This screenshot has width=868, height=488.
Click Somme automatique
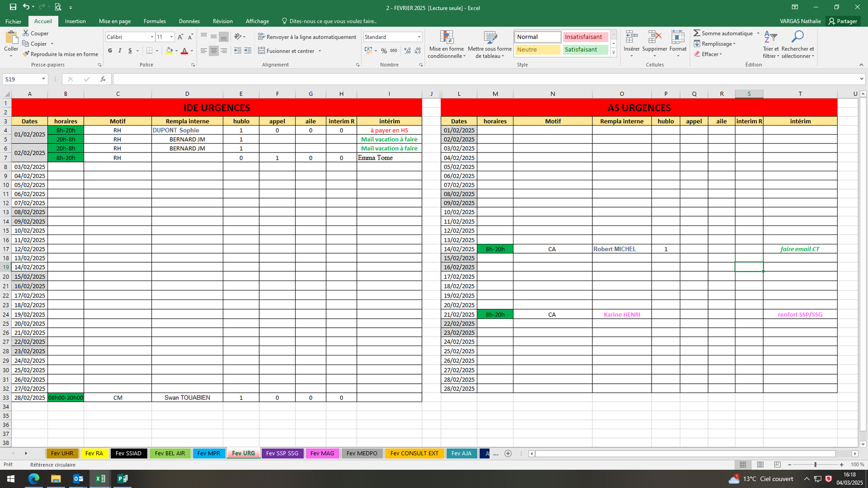pyautogui.click(x=724, y=33)
